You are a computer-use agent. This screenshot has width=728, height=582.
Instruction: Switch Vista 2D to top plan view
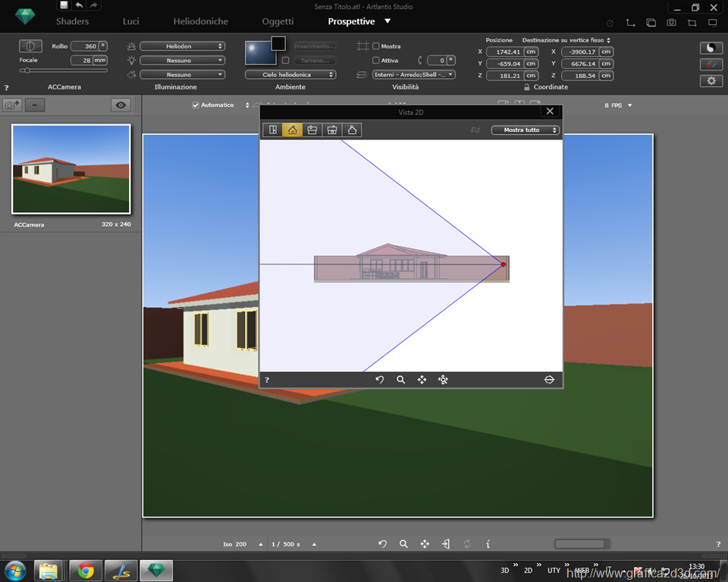coord(272,130)
